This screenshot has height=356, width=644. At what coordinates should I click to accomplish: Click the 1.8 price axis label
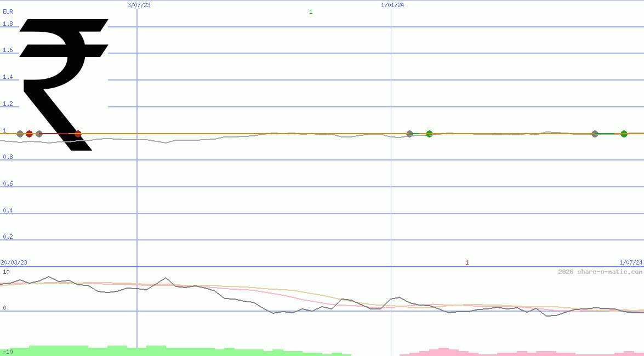[x=8, y=24]
